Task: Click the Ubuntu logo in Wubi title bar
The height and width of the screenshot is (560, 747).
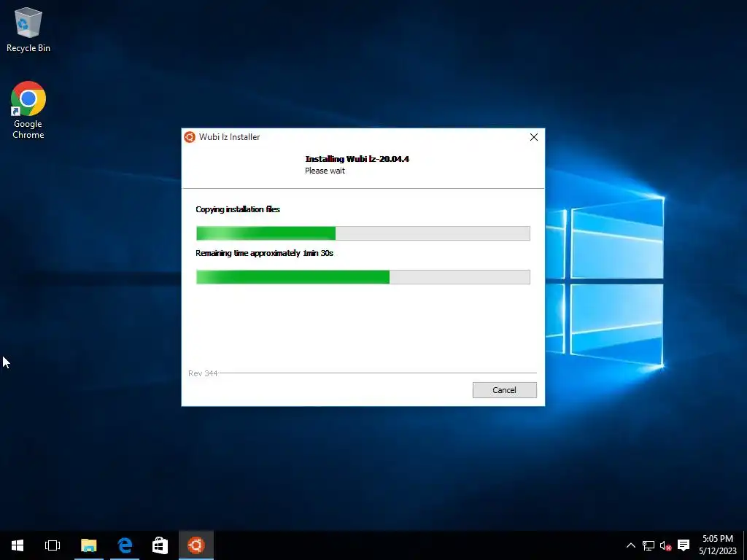Action: coord(190,137)
